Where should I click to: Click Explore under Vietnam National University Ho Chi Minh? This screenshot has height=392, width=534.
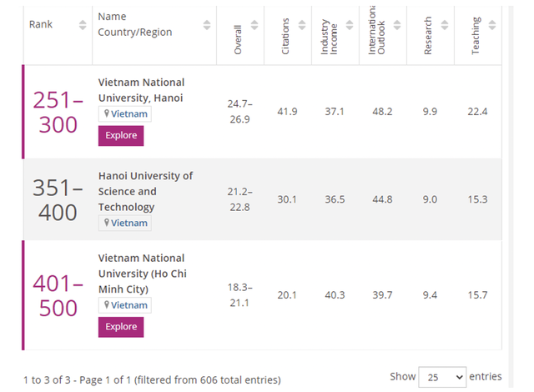point(121,327)
